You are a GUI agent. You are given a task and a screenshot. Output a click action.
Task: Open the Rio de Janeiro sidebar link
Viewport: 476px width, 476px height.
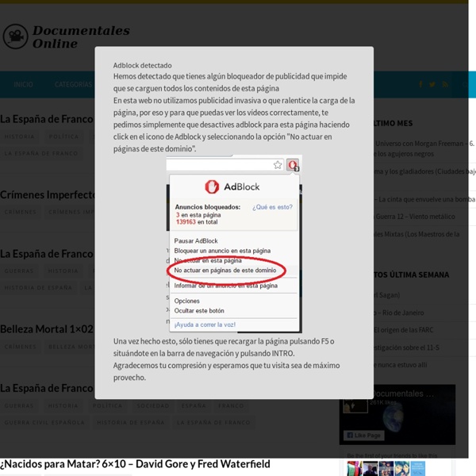pyautogui.click(x=399, y=313)
